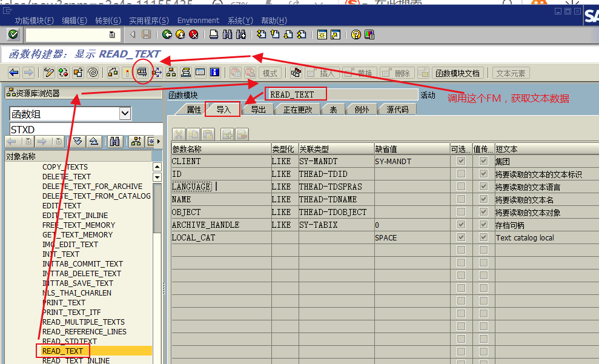Go to Last Page icon
This screenshot has width=599, height=364.
click(302, 35)
